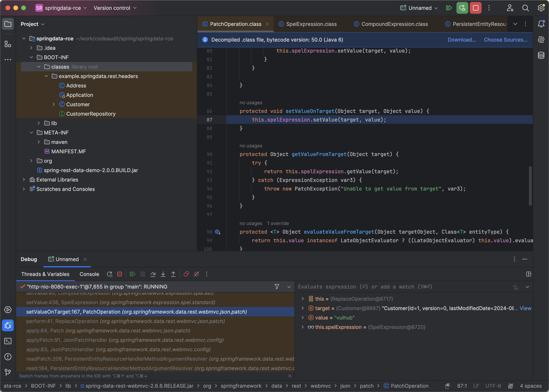
Task: Toggle debug layout settings icon
Action: [528, 274]
